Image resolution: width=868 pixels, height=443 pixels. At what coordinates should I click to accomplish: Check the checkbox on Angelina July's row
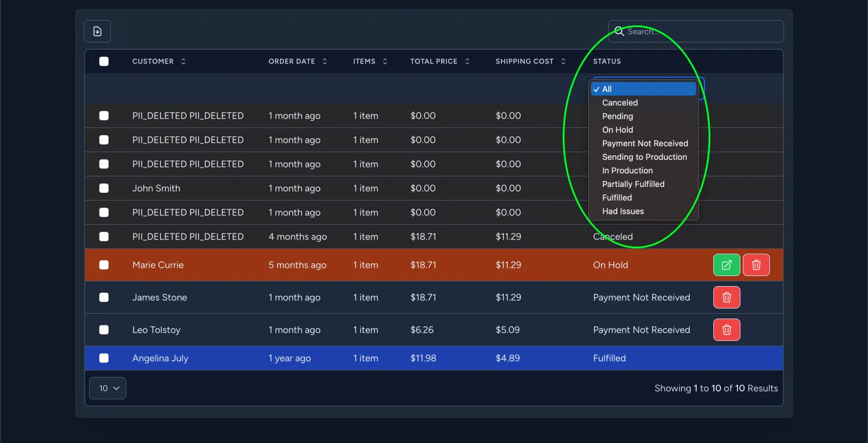[x=105, y=358]
